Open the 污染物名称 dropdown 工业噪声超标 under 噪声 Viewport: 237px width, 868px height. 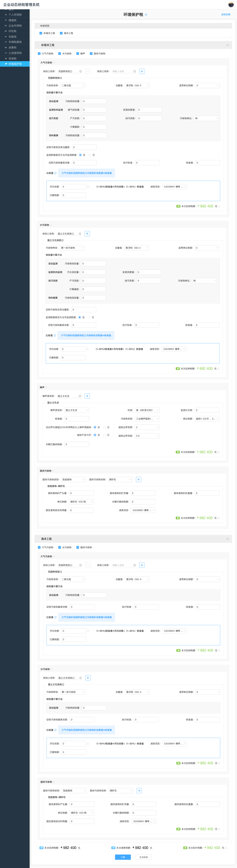[x=147, y=419]
